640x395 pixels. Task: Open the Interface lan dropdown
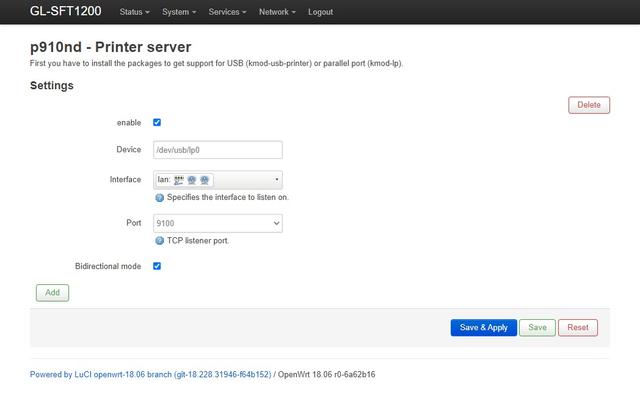coord(218,180)
